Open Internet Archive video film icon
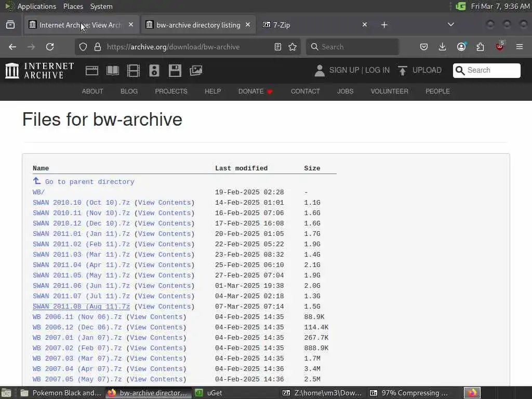 (x=134, y=71)
